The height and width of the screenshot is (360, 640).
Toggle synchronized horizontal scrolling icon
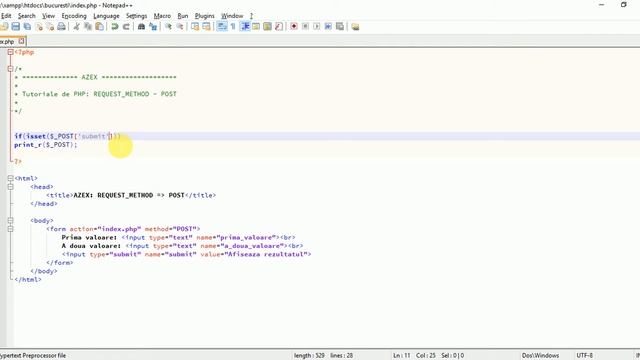(207, 27)
